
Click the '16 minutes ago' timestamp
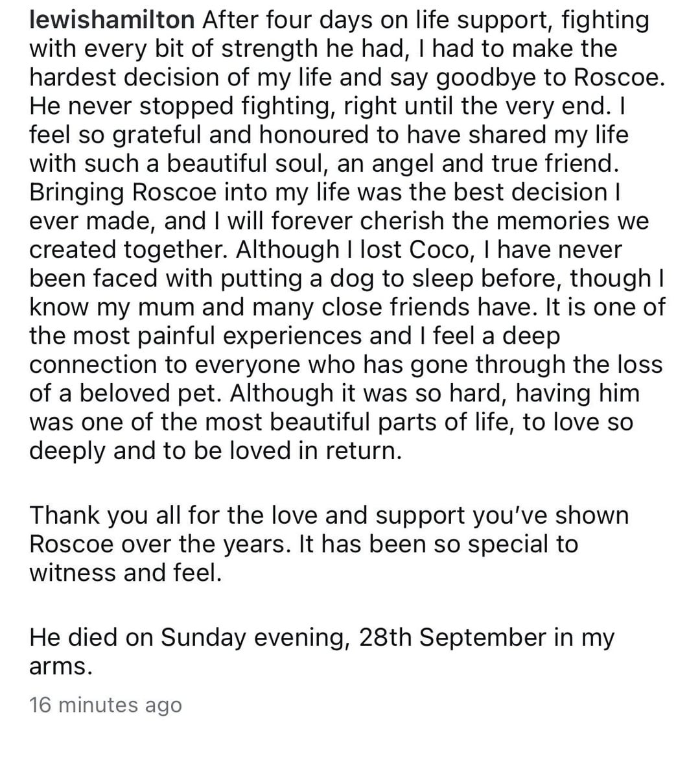[x=106, y=705]
